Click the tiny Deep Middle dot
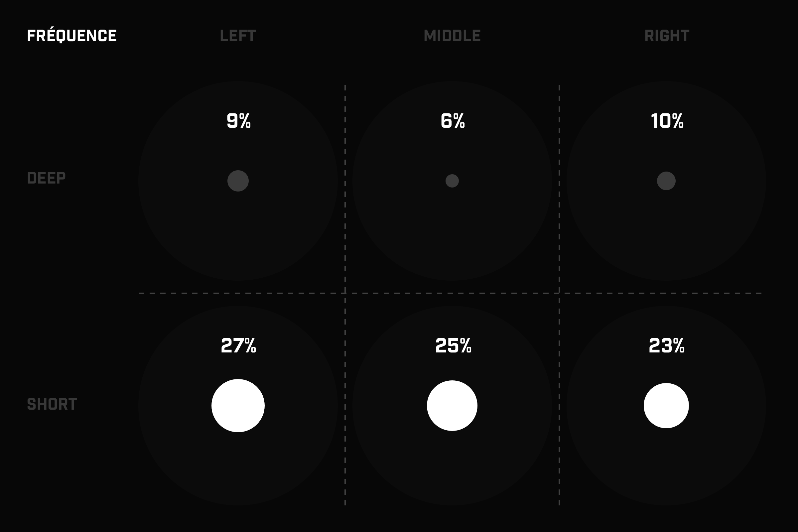 (x=452, y=181)
